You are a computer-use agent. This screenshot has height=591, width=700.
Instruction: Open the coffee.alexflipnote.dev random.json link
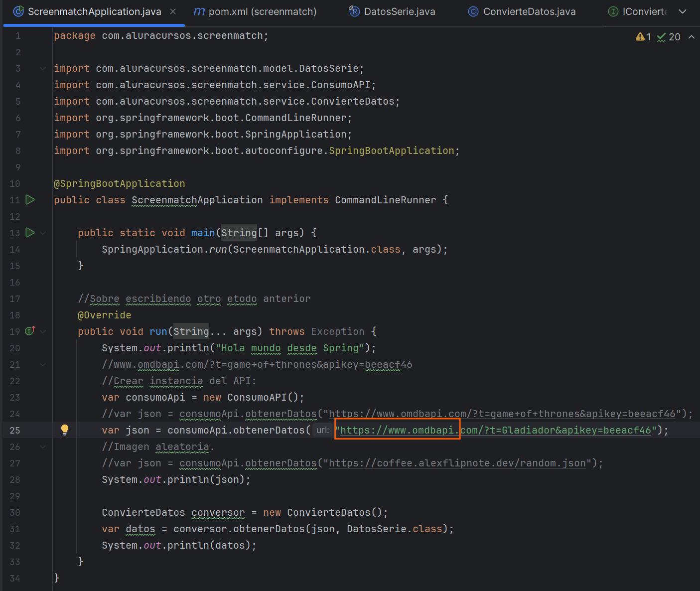[457, 463]
